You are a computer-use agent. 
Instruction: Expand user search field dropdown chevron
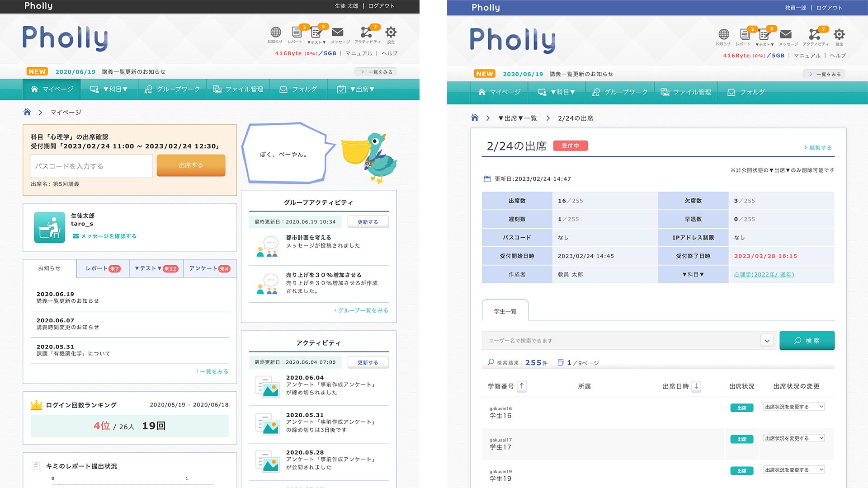[x=767, y=341]
